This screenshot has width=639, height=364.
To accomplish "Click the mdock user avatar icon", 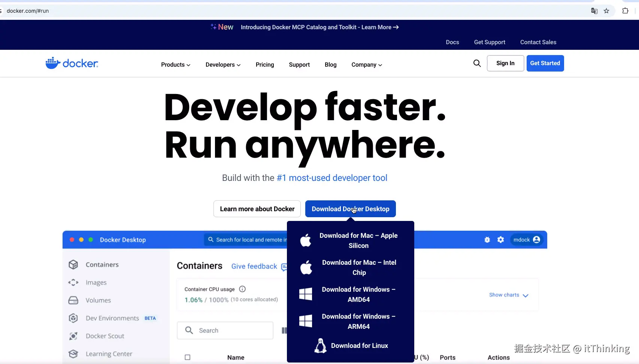I will click(536, 240).
